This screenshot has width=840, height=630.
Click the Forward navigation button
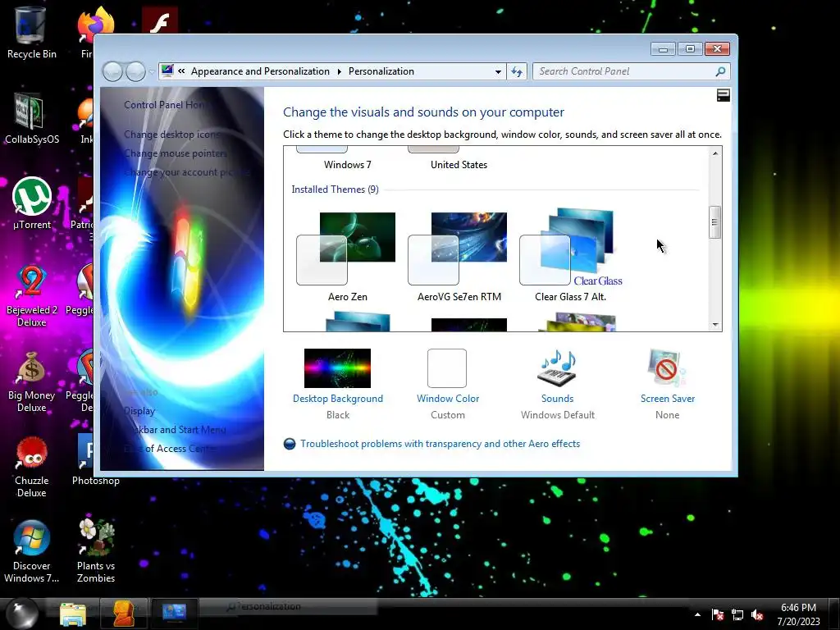pyautogui.click(x=135, y=71)
